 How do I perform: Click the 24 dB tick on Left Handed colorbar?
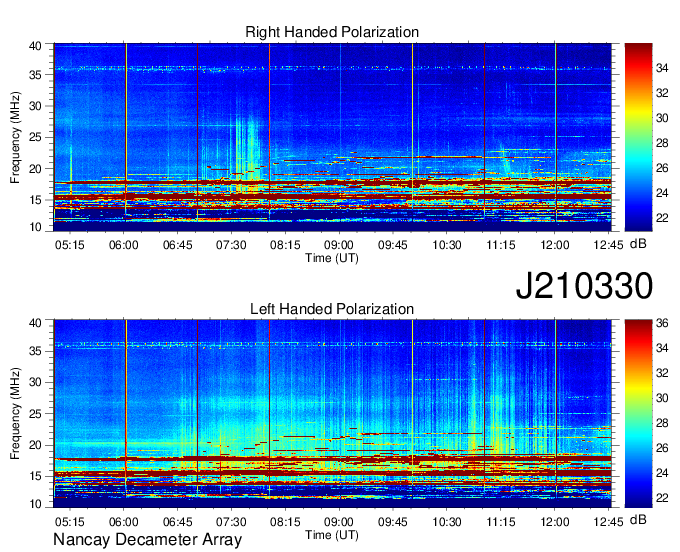(x=662, y=473)
